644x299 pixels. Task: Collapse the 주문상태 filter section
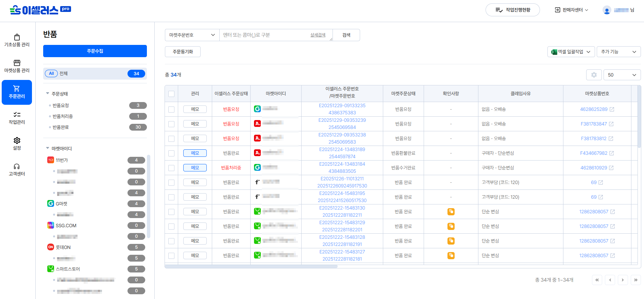click(48, 94)
